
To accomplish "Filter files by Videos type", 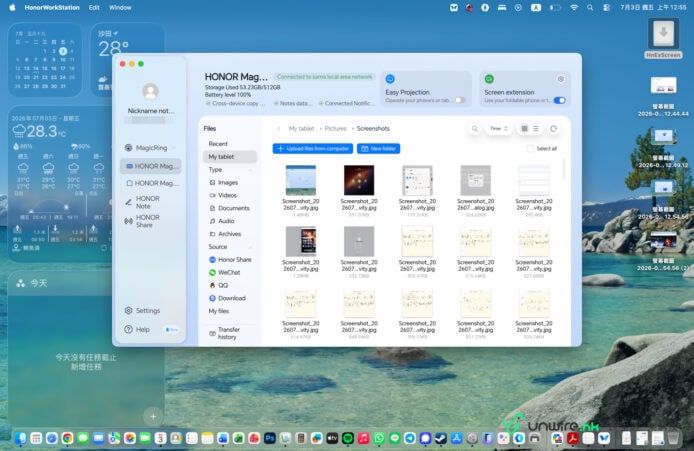I will point(223,195).
